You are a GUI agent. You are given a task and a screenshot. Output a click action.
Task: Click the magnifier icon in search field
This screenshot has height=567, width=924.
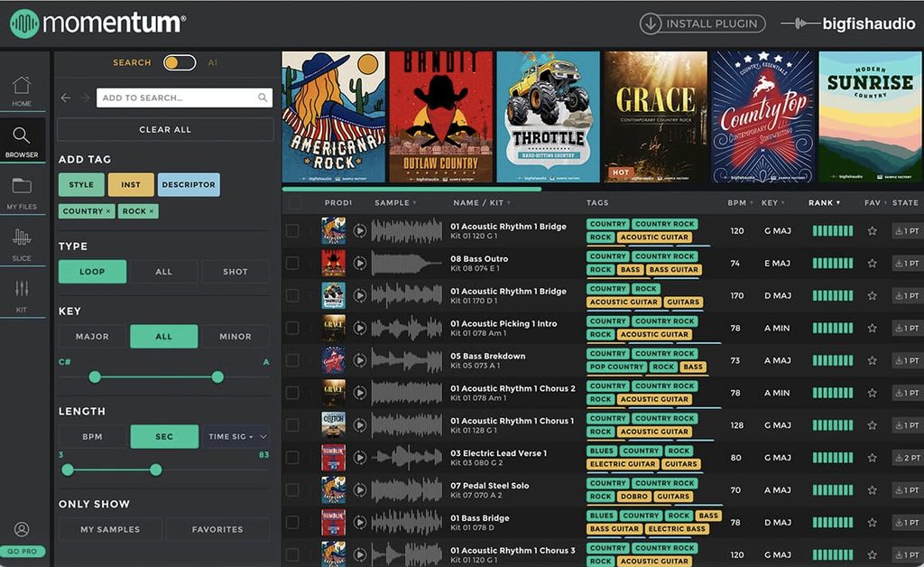(x=263, y=98)
